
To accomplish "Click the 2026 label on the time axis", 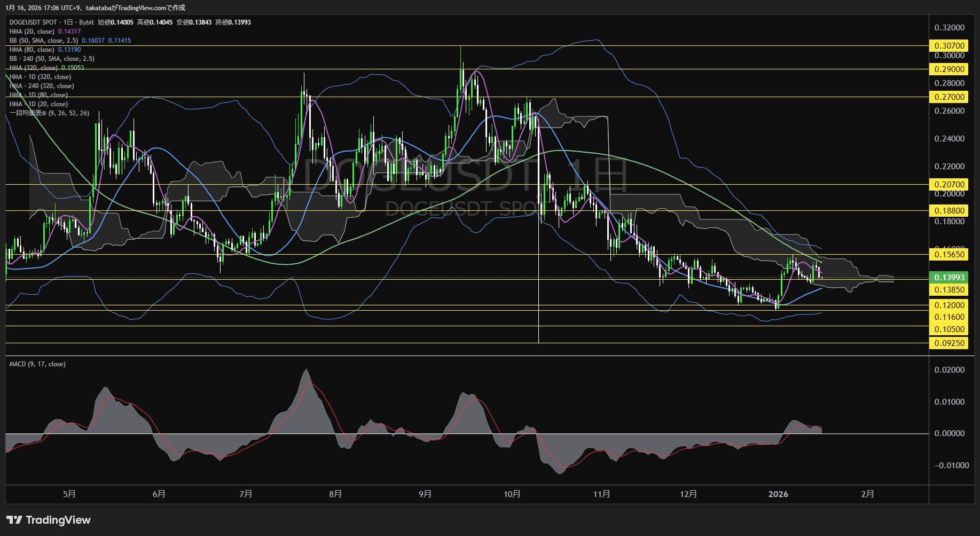I will (x=778, y=494).
